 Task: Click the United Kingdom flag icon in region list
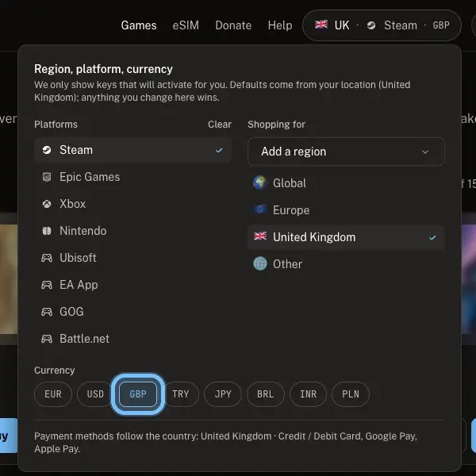(x=260, y=236)
